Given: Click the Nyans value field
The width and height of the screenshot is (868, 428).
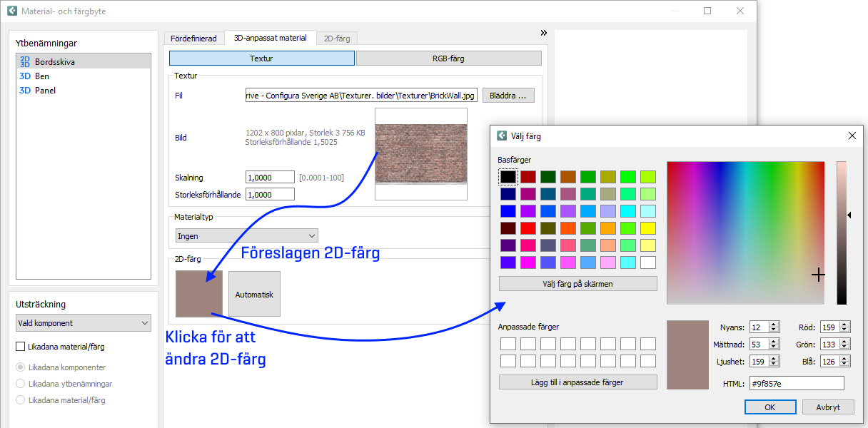Looking at the screenshot, I should 759,327.
